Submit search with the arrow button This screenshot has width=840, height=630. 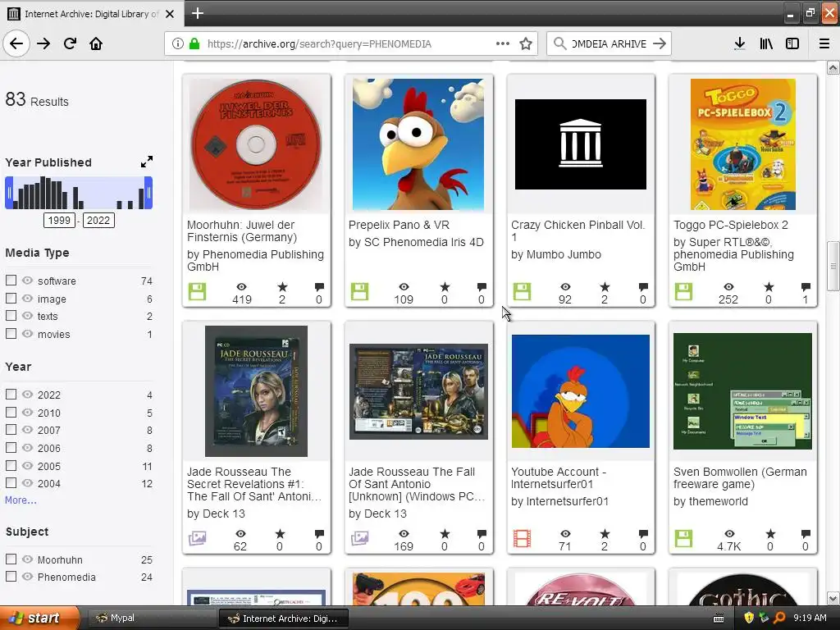pos(660,43)
